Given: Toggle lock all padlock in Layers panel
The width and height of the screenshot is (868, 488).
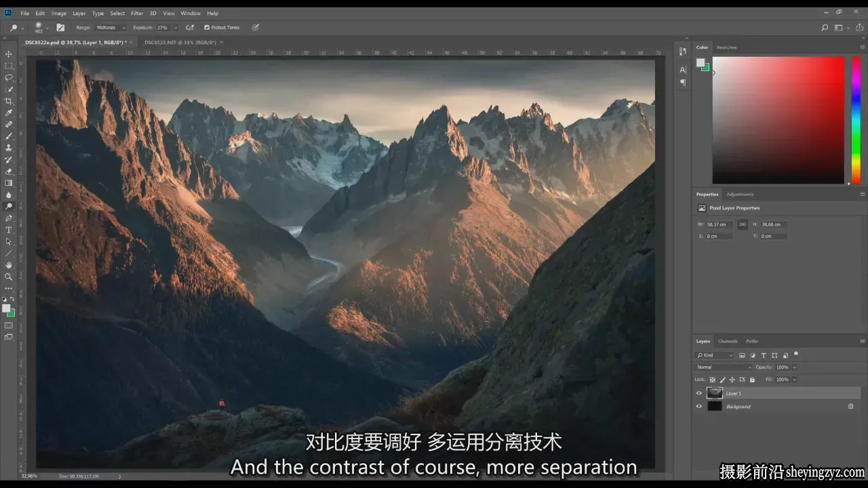Looking at the screenshot, I should tap(752, 380).
